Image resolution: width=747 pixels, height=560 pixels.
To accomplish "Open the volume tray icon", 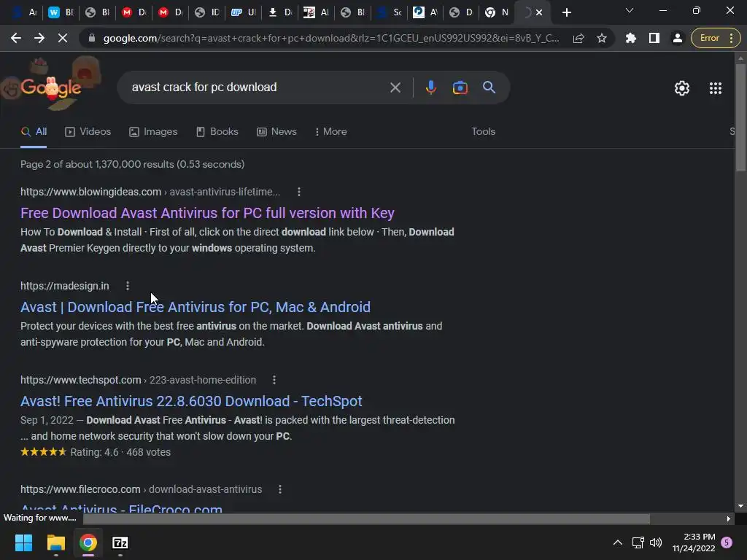I will [x=656, y=542].
